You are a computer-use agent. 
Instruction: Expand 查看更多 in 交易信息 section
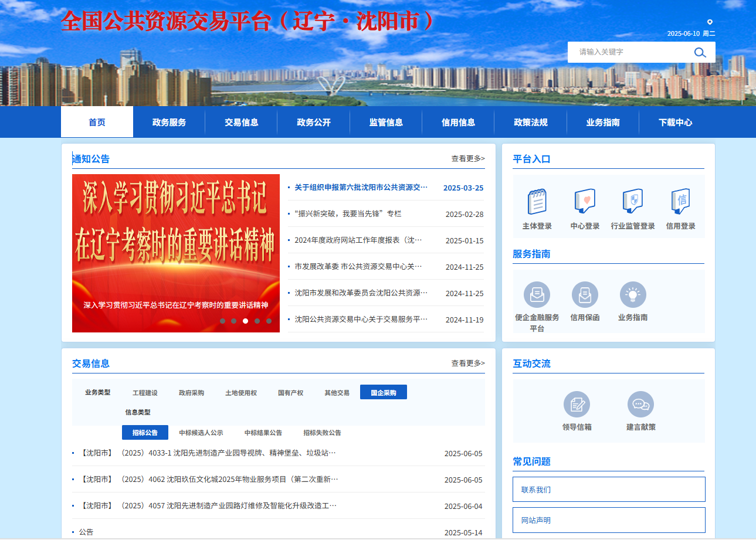467,364
